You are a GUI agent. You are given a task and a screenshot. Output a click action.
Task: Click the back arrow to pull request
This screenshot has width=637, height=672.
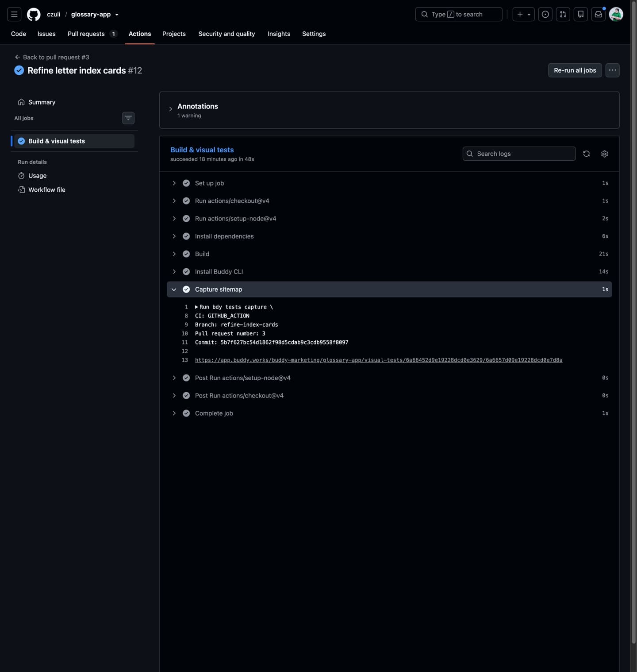[17, 57]
